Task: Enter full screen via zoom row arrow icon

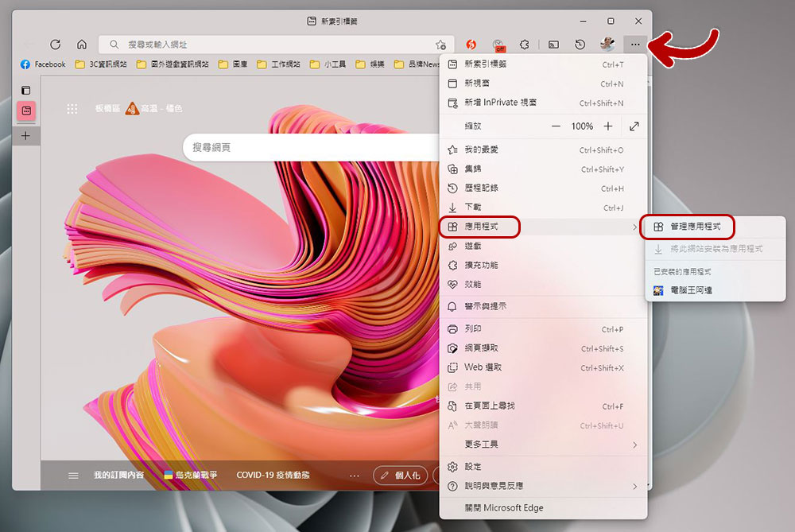Action: click(x=634, y=126)
